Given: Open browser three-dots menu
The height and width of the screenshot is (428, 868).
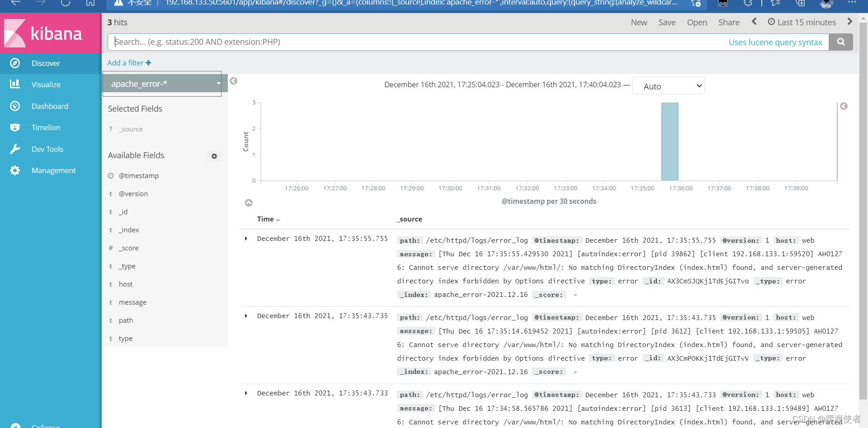Looking at the screenshot, I should coord(852,3).
